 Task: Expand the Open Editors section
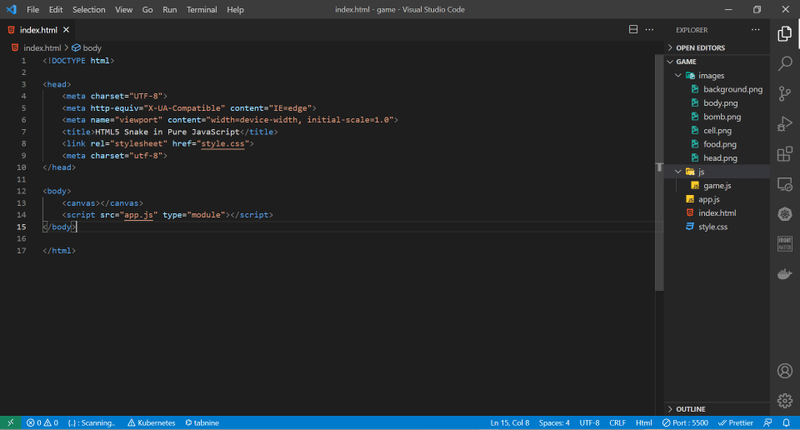[699, 47]
